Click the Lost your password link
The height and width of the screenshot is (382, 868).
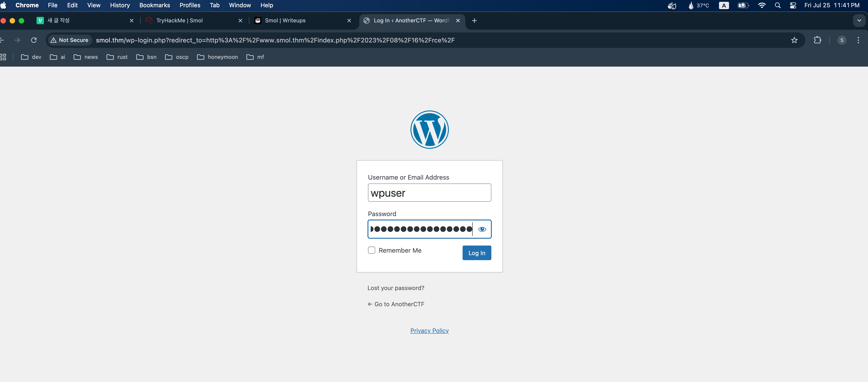396,288
